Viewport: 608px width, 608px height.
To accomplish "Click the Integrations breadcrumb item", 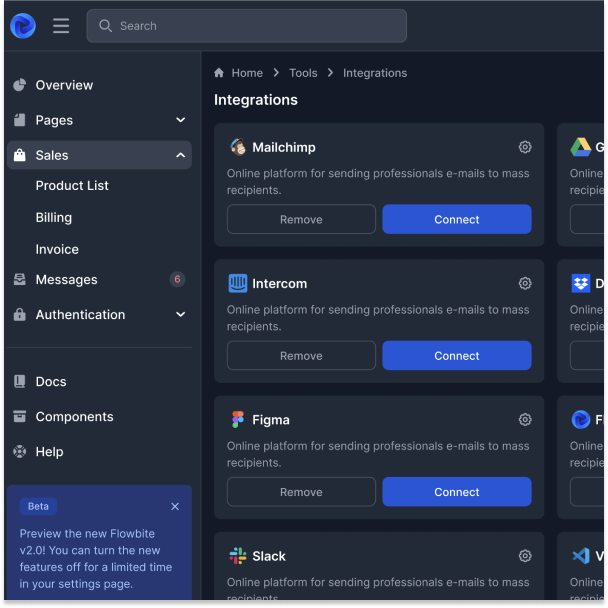I will (x=375, y=73).
